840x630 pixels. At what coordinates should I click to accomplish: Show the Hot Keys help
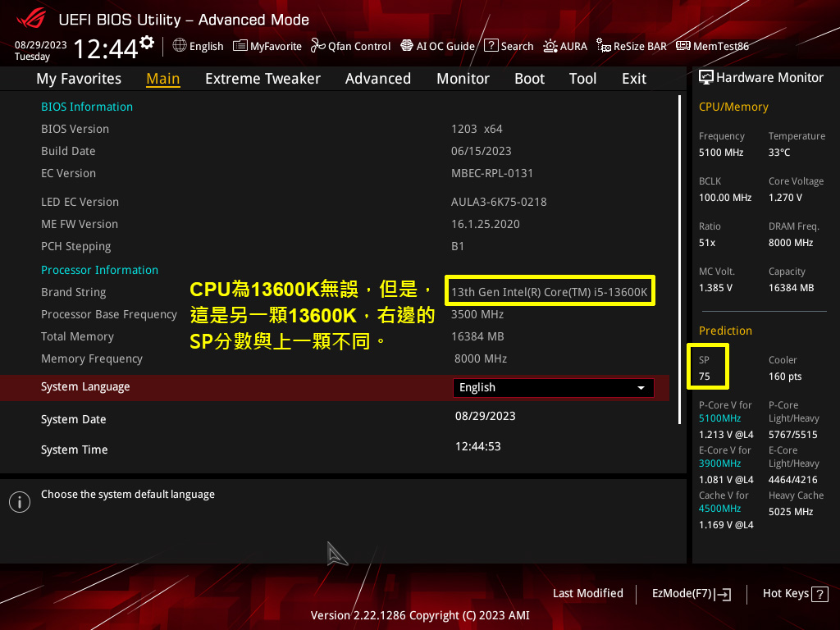[796, 593]
